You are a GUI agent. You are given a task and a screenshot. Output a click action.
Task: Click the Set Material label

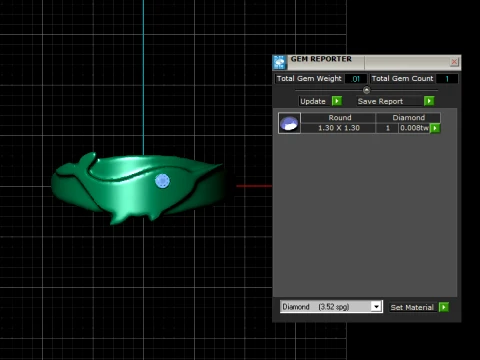pyautogui.click(x=412, y=307)
